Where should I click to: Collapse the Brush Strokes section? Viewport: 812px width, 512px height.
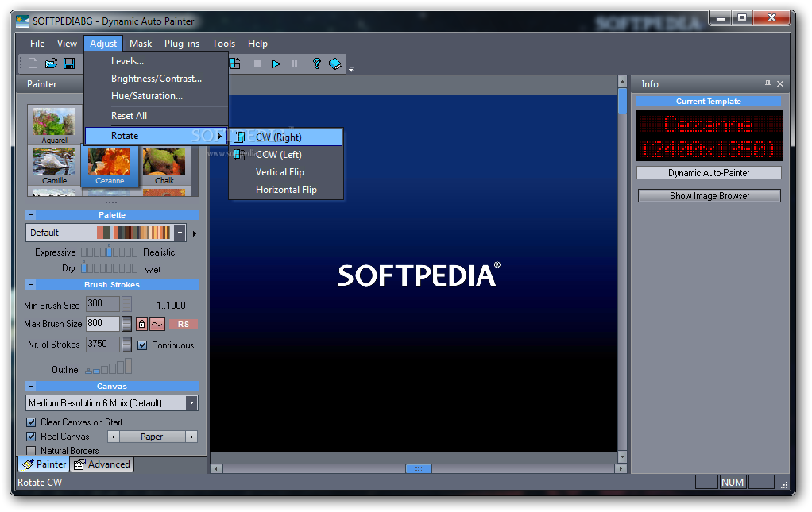click(30, 284)
